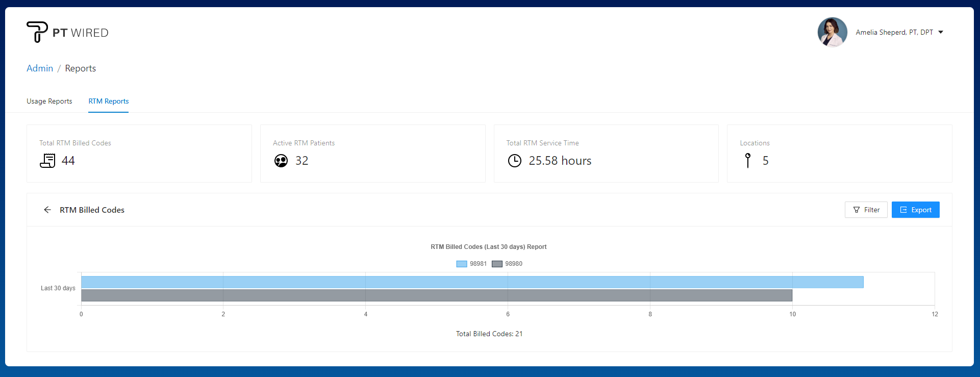
Task: Click the funnel icon in Filter
Action: [857, 210]
